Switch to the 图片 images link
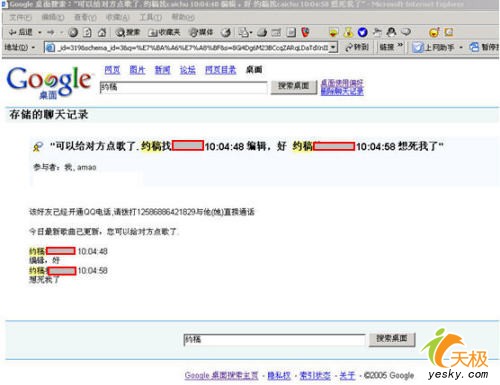The height and width of the screenshot is (385, 500). click(137, 70)
